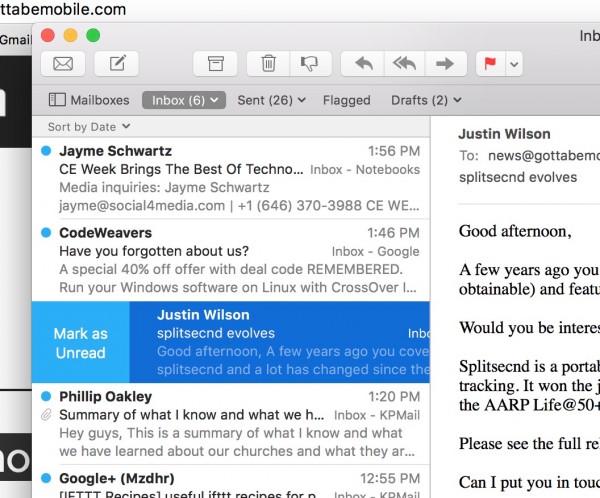Open Drafts (2) mailbox dropdown

(426, 100)
